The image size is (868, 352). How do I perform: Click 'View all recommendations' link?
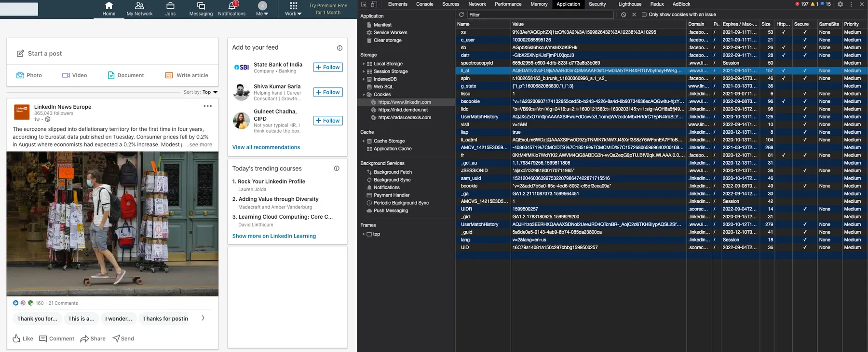266,147
